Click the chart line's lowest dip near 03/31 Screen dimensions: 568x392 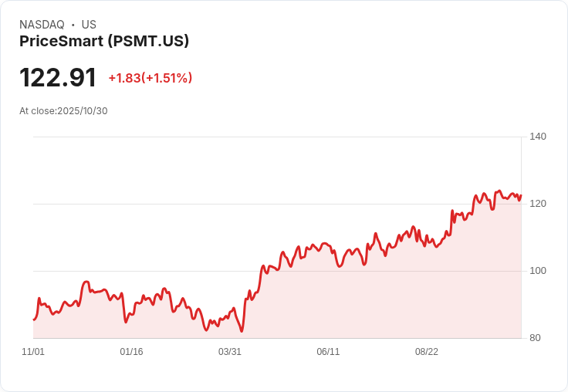242,330
